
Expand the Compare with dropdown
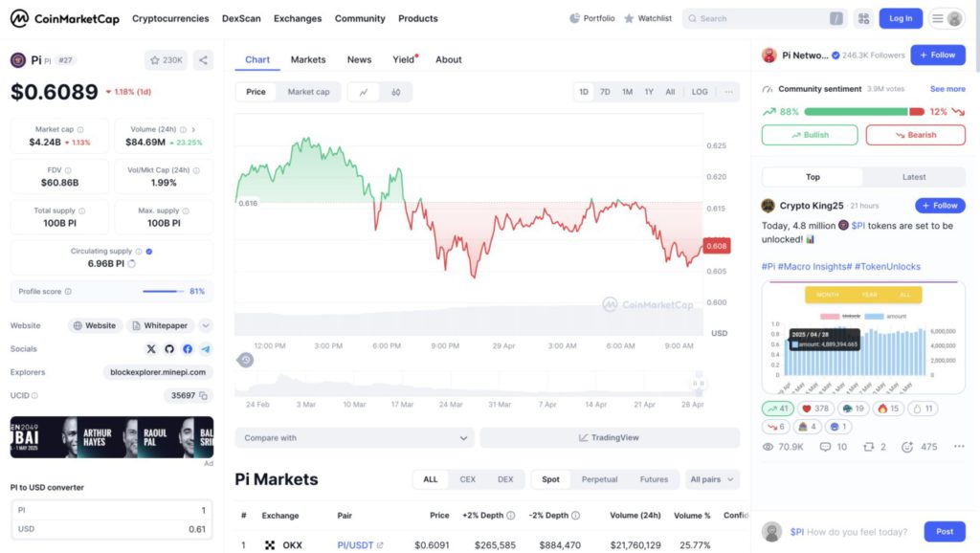pyautogui.click(x=355, y=438)
